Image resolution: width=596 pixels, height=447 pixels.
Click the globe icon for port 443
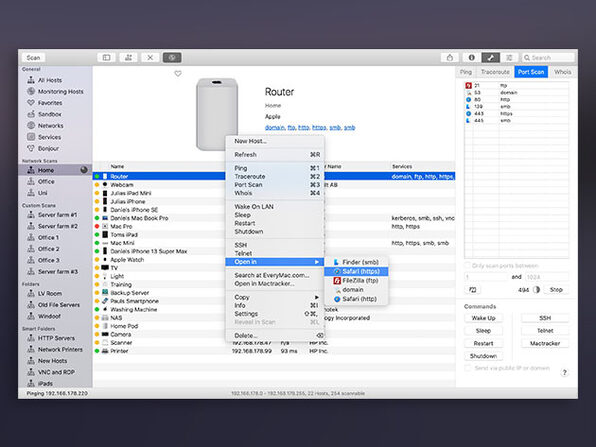(x=468, y=114)
